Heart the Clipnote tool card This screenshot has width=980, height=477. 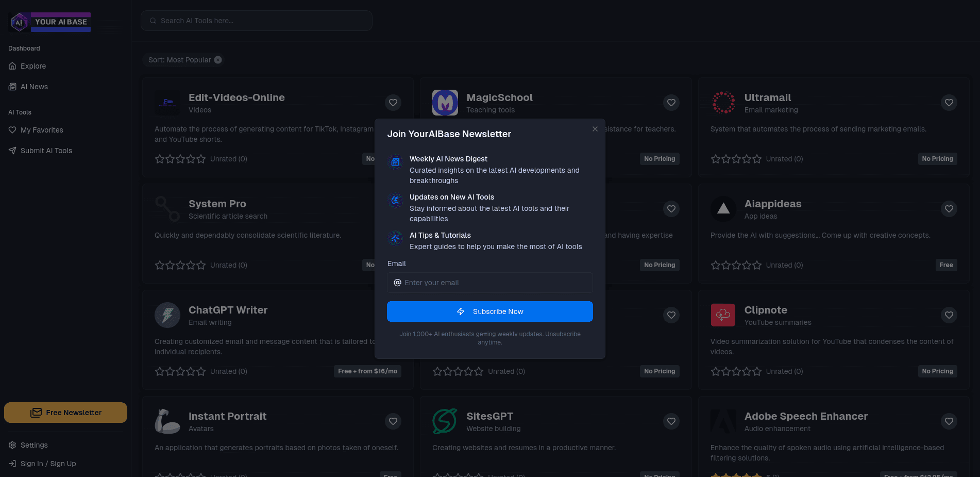point(949,315)
